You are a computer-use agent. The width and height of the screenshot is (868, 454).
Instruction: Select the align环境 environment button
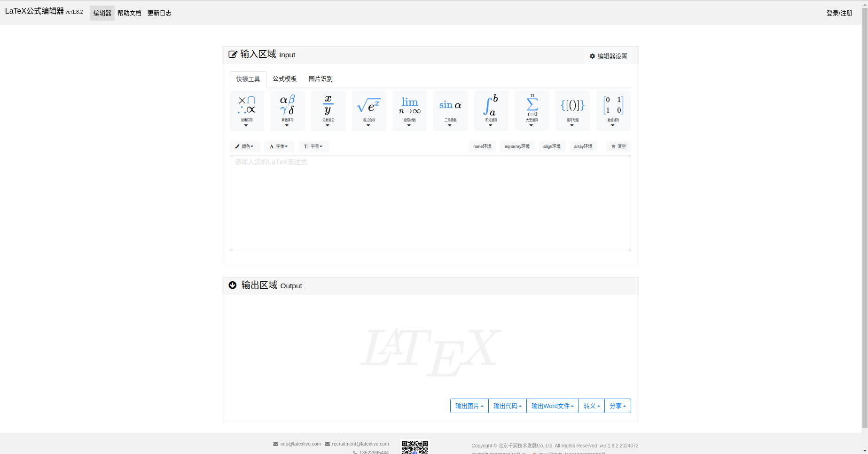coord(552,146)
